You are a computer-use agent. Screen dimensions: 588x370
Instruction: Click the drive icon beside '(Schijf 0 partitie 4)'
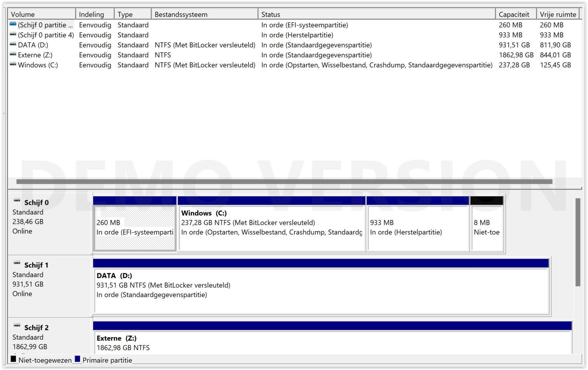pyautogui.click(x=13, y=34)
